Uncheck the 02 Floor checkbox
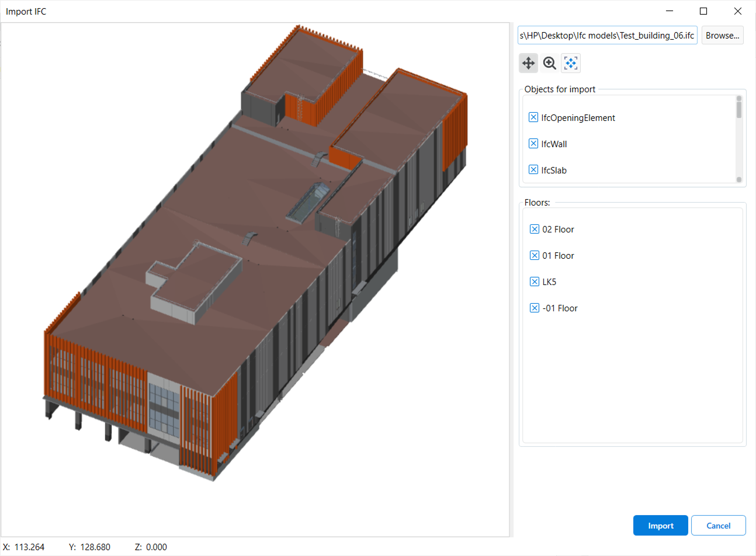The height and width of the screenshot is (556, 756). [x=535, y=229]
